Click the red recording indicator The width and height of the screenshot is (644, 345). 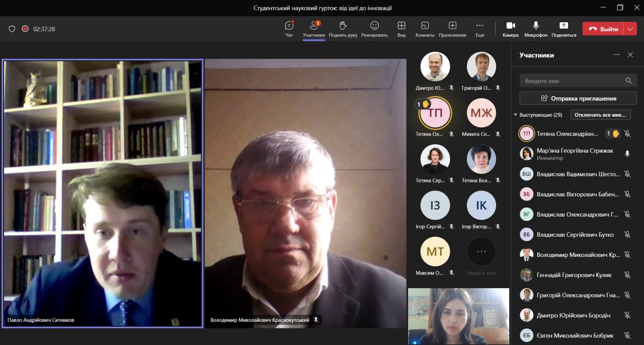click(x=25, y=29)
